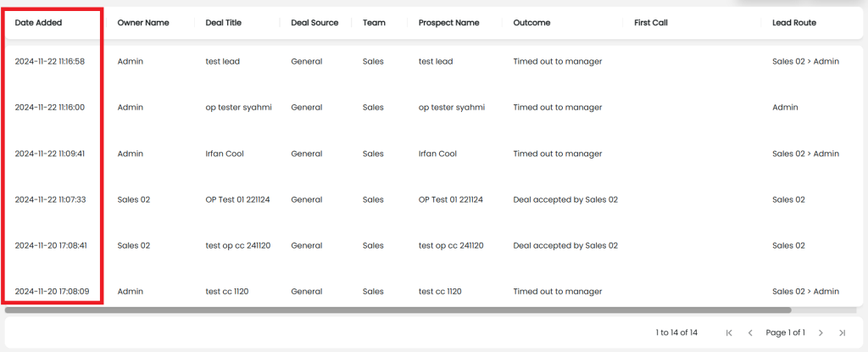Go to the first page of results
Image resolution: width=868 pixels, height=352 pixels.
tap(729, 332)
